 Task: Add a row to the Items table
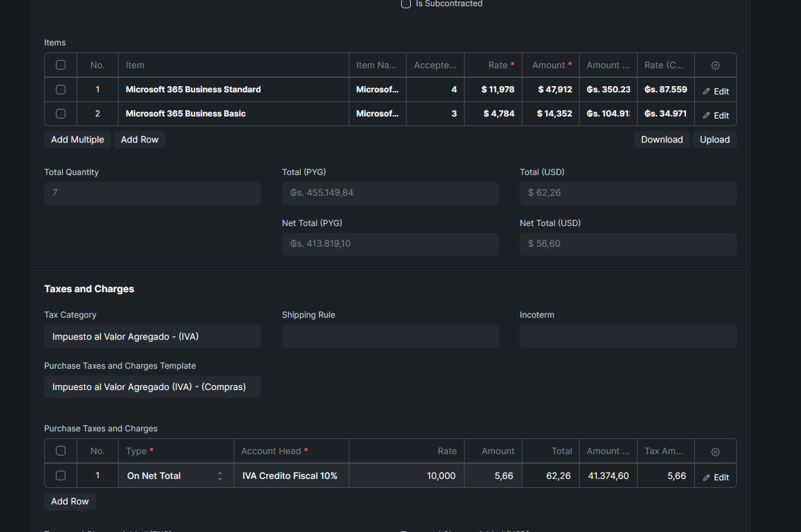tap(139, 139)
